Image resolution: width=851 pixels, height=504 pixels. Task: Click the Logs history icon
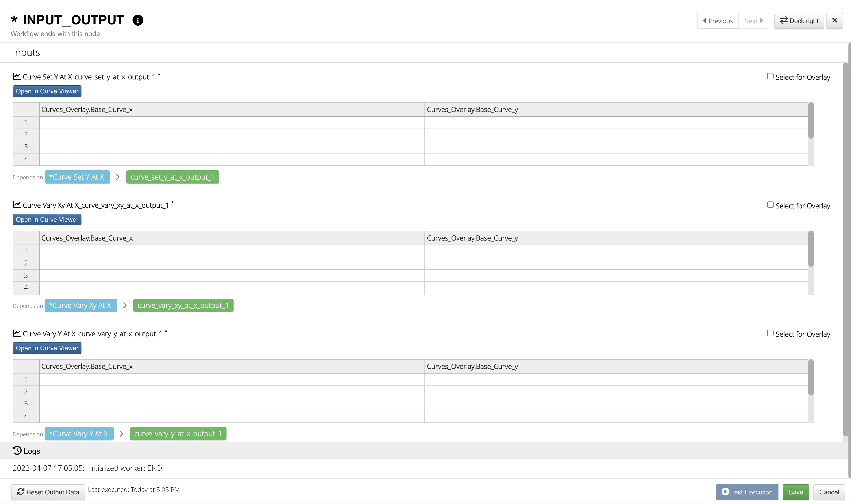17,450
